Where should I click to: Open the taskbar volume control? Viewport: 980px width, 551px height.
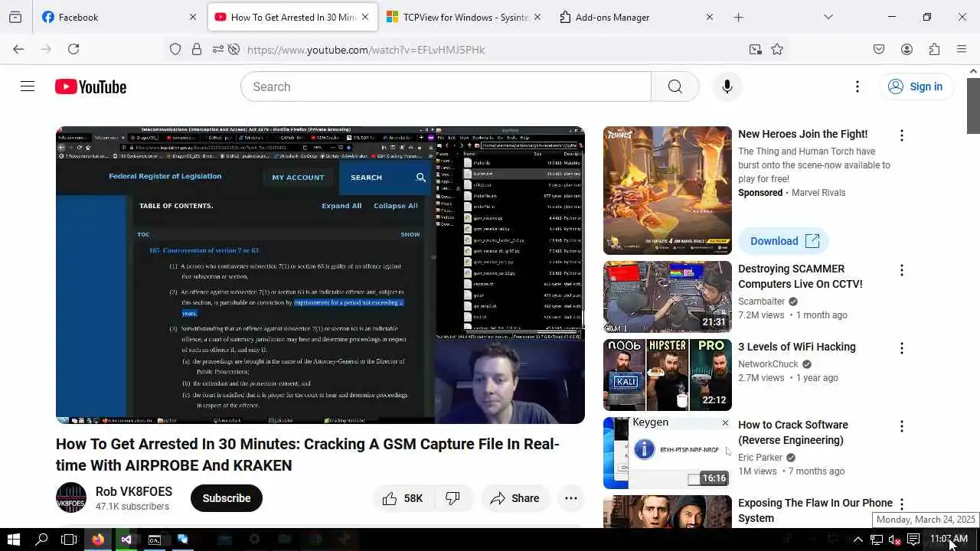point(894,540)
